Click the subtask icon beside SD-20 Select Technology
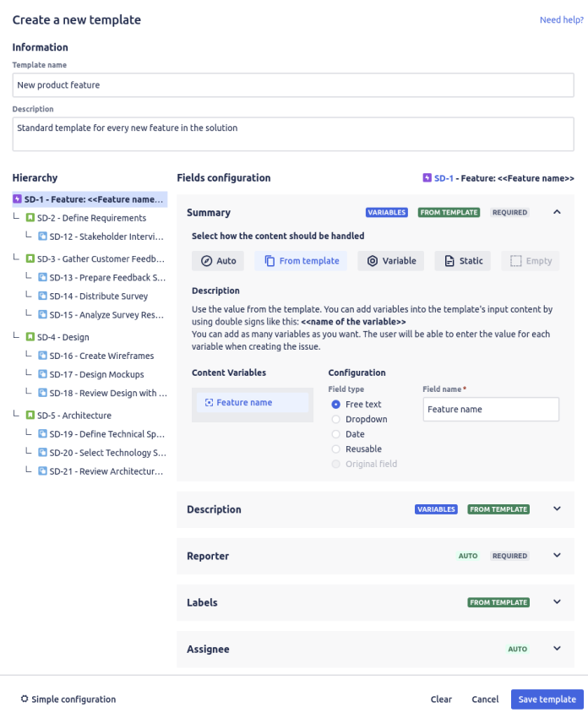Viewport: 588px width, 718px height. coord(42,453)
